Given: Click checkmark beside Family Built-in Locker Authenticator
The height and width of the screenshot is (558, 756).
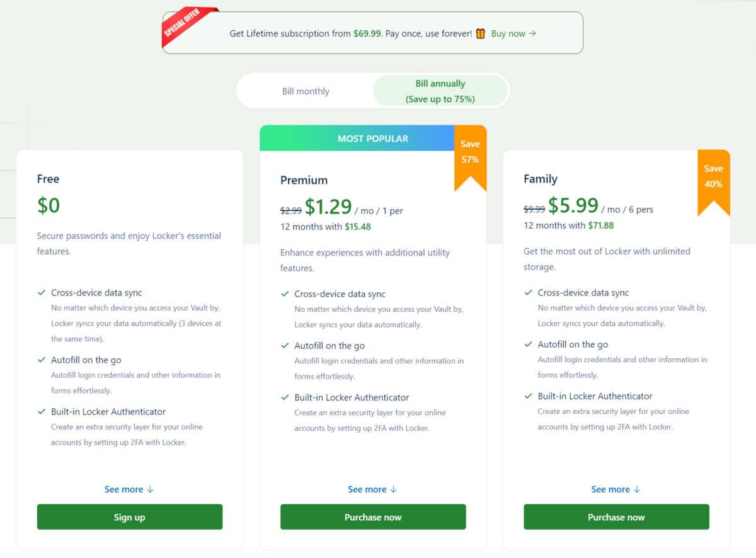Looking at the screenshot, I should [528, 396].
